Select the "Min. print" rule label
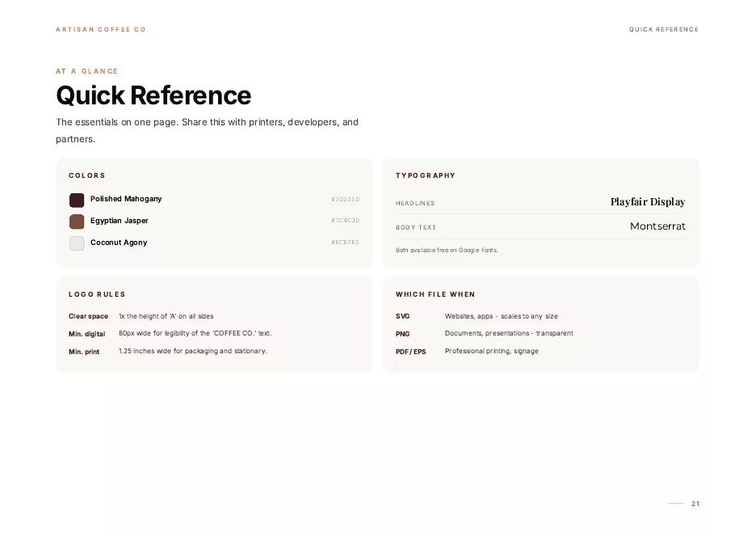 tap(84, 352)
